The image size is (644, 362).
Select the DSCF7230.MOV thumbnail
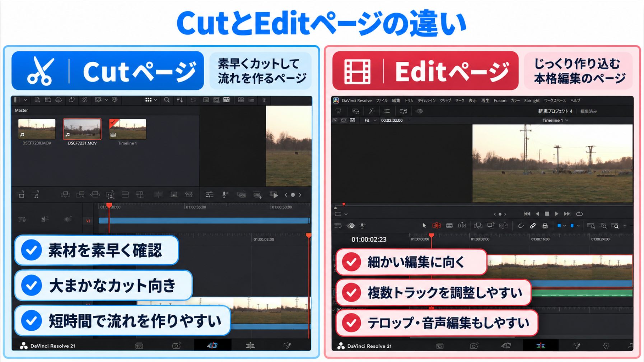[x=37, y=129]
